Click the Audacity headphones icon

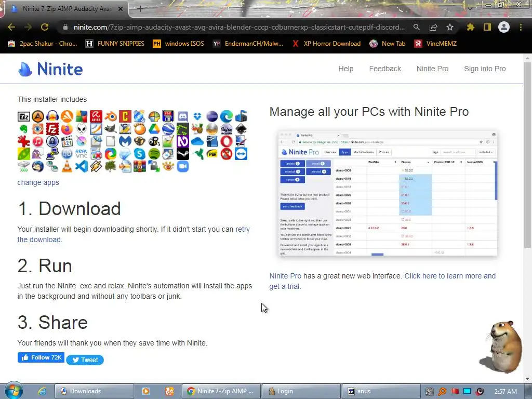click(x=52, y=116)
